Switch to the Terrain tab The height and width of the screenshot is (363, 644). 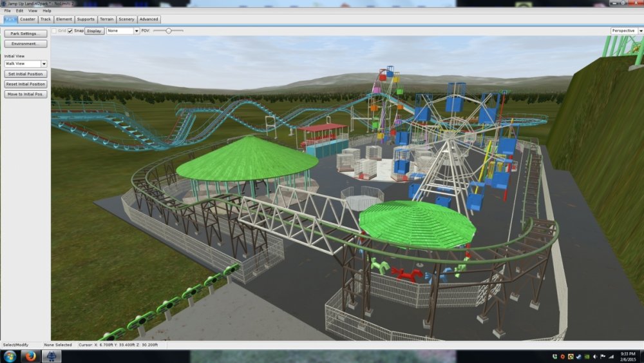[107, 19]
